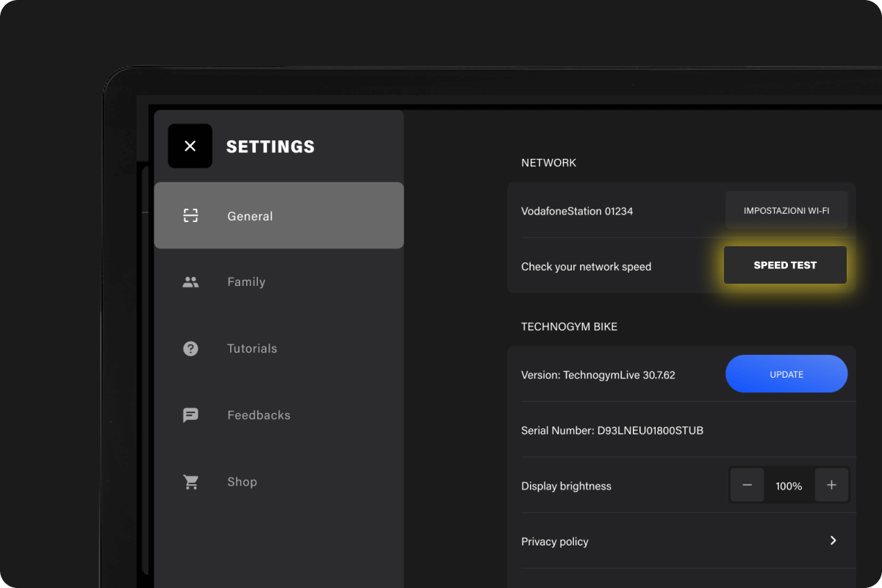Image resolution: width=882 pixels, height=588 pixels.
Task: Click the Check your network speed label
Action: 587,267
